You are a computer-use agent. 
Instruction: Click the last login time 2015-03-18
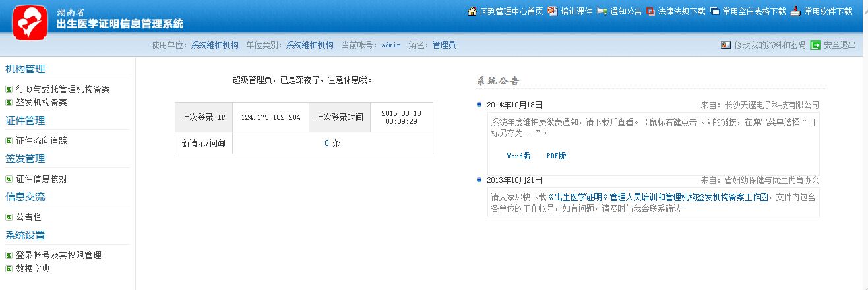(x=401, y=117)
